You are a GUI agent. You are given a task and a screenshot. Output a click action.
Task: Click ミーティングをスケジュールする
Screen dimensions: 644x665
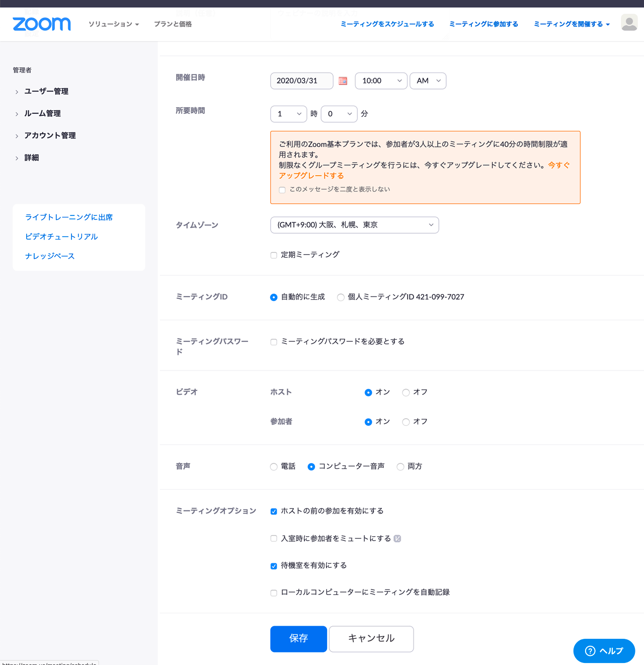pyautogui.click(x=387, y=24)
